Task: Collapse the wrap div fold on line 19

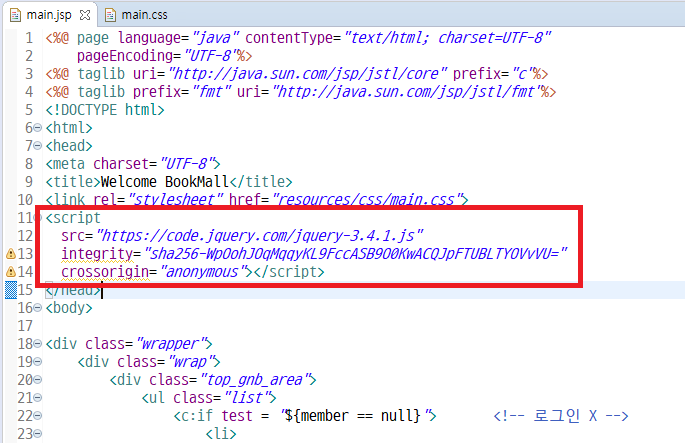Action: pos(38,362)
